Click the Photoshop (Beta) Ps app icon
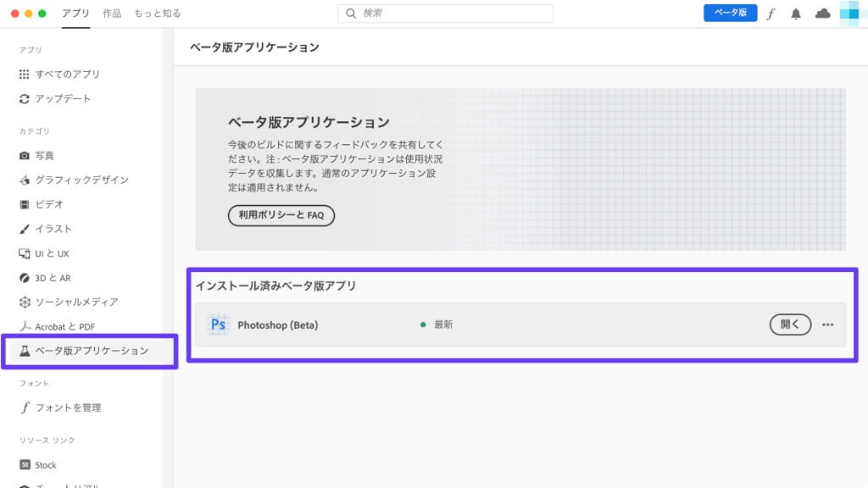Image resolution: width=868 pixels, height=488 pixels. tap(218, 324)
